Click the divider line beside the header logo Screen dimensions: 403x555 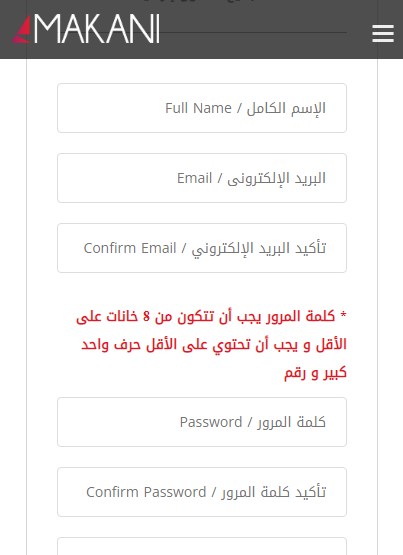253,33
